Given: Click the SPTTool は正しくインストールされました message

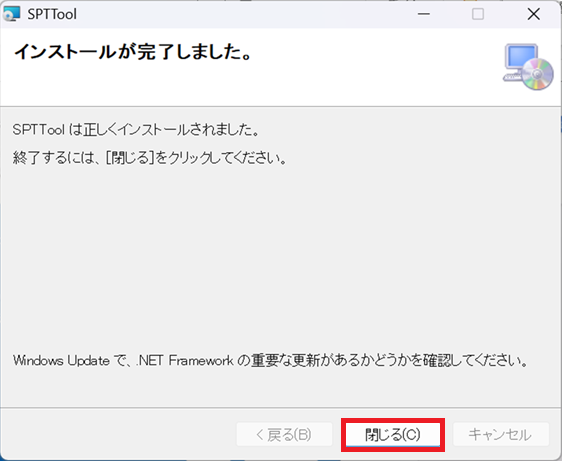Looking at the screenshot, I should coord(136,130).
